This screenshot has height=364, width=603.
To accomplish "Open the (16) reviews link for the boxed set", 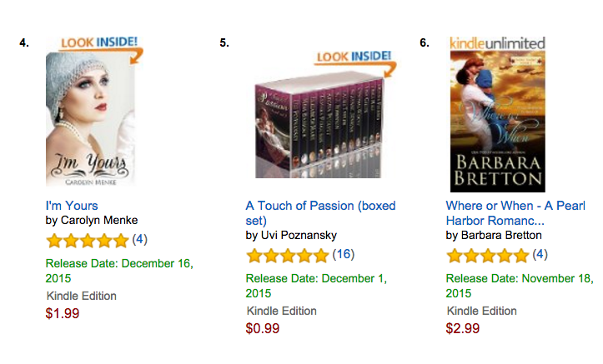I will [344, 254].
